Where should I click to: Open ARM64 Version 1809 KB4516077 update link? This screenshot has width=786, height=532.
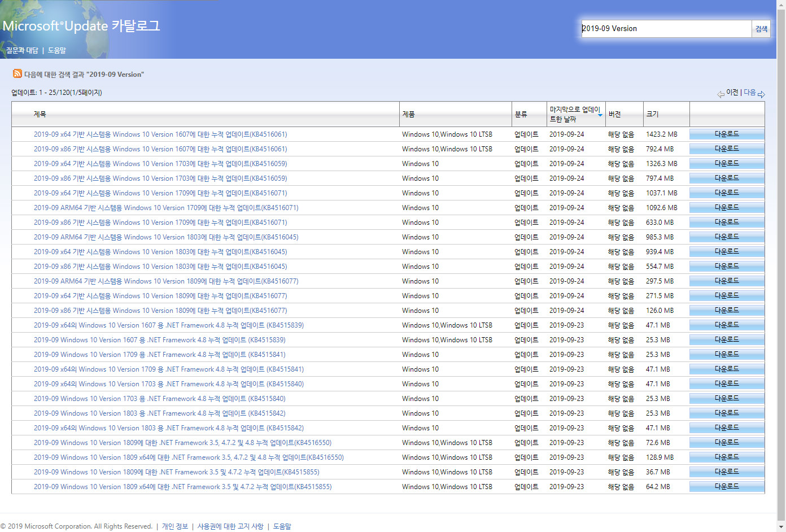[166, 281]
